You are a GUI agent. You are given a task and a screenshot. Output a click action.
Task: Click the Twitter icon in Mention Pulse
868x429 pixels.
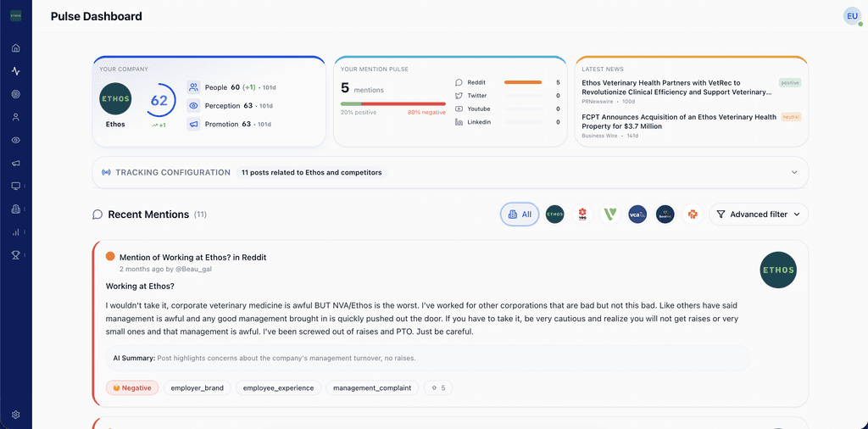coord(459,96)
